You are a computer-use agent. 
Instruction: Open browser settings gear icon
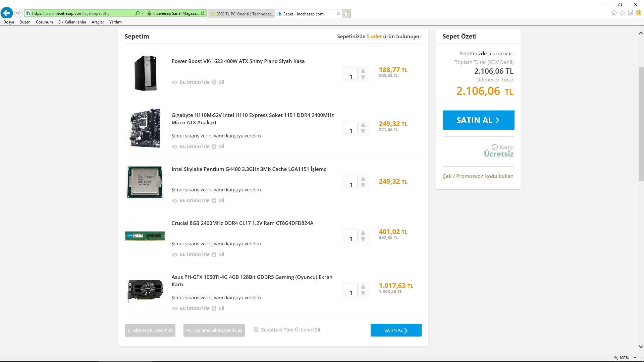(x=631, y=13)
